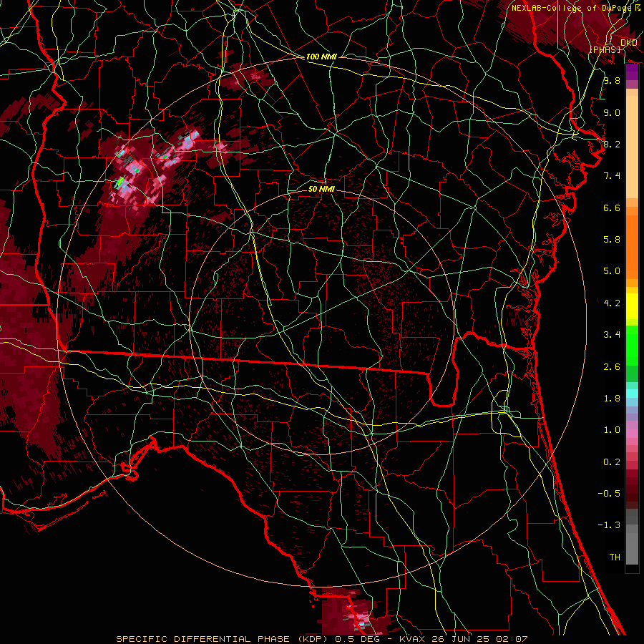This screenshot has width=644, height=644.
Task: Click the -0.5 legend value
Action: [609, 493]
